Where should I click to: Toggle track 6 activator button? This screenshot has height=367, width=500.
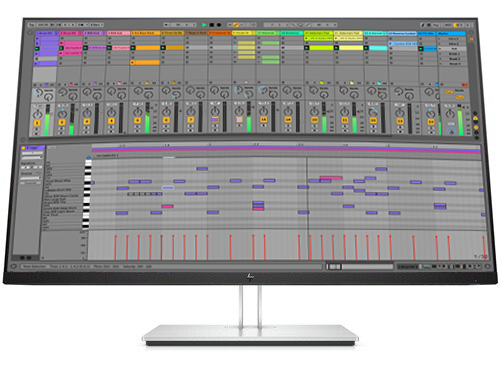166,120
